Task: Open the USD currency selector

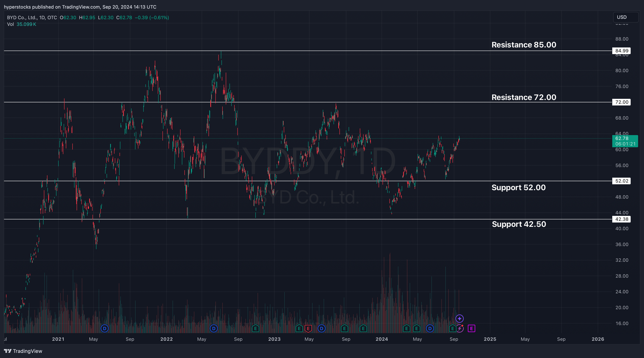Action: [625, 17]
